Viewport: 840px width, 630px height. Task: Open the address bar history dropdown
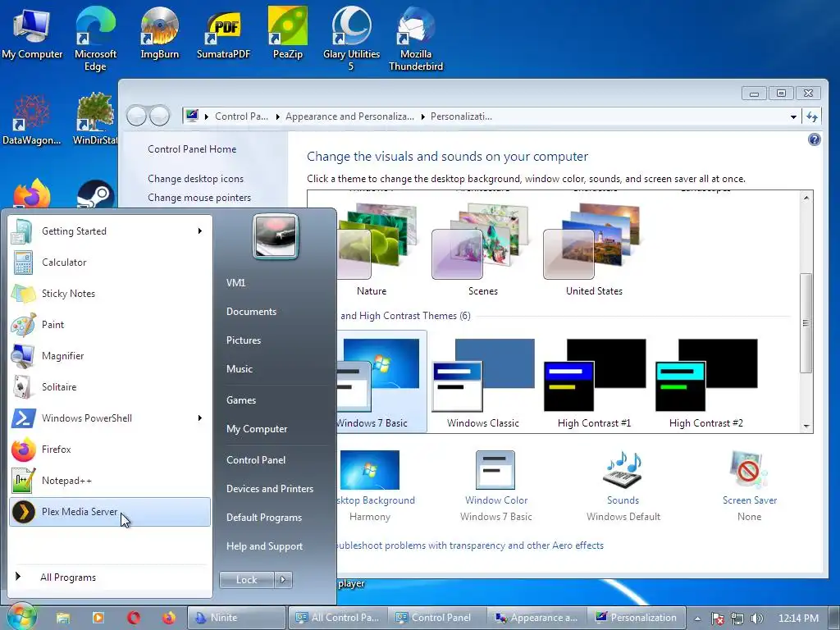point(793,116)
